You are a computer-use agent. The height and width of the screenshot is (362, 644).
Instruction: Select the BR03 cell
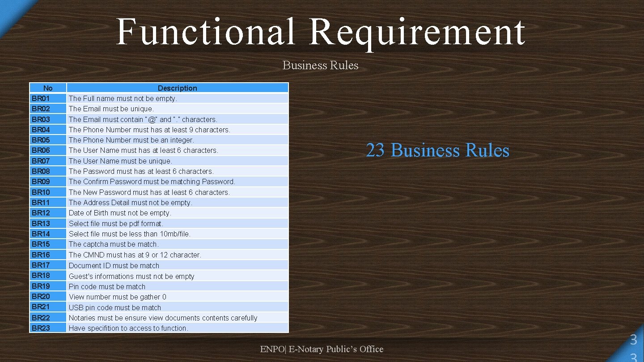pyautogui.click(x=48, y=119)
